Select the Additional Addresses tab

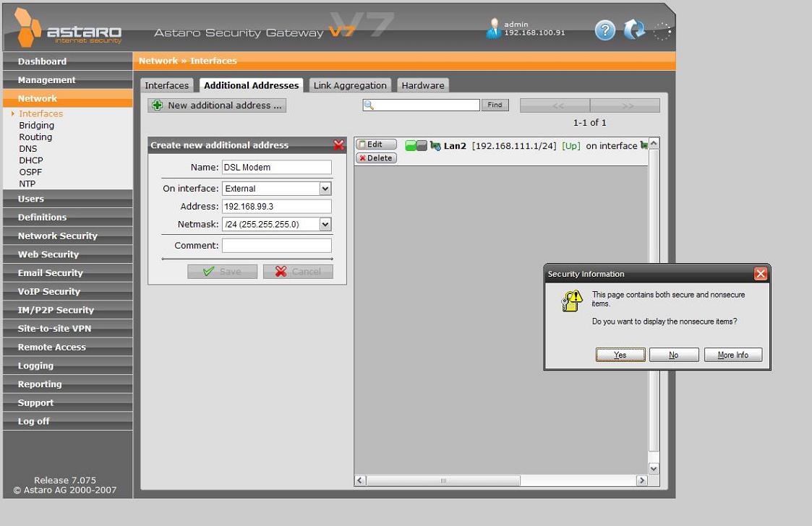coord(251,85)
